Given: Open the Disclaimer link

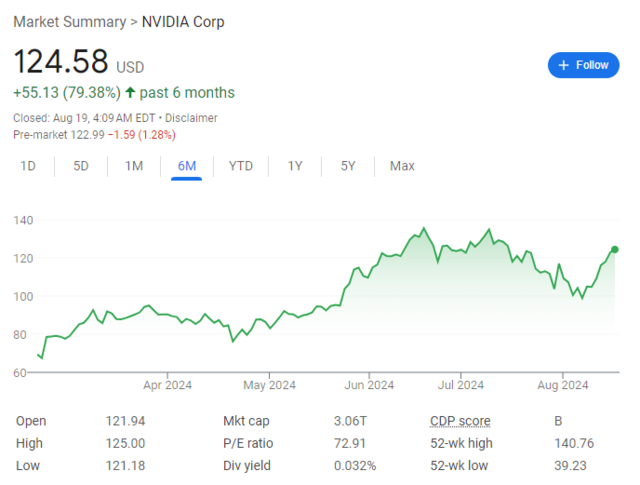Looking at the screenshot, I should (190, 118).
